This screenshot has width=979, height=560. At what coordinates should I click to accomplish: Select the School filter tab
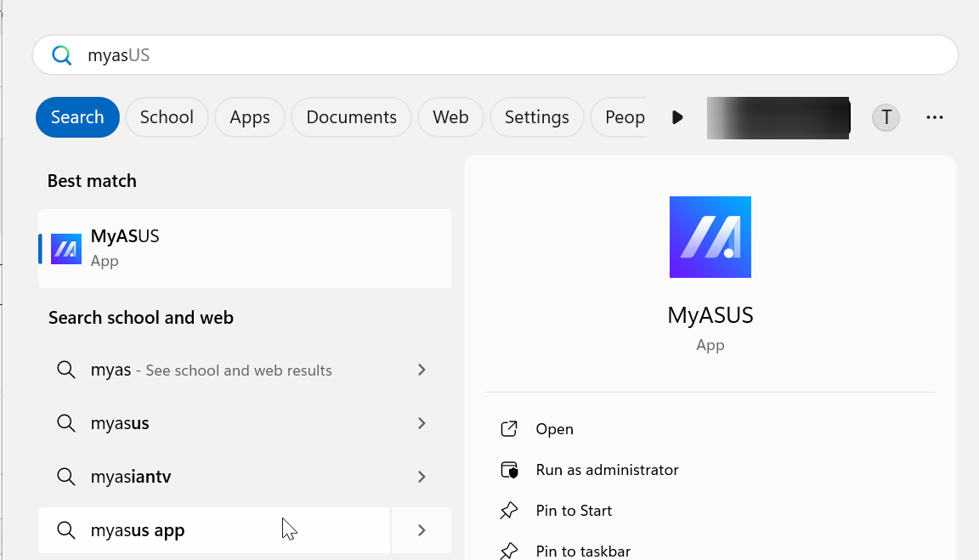click(167, 117)
